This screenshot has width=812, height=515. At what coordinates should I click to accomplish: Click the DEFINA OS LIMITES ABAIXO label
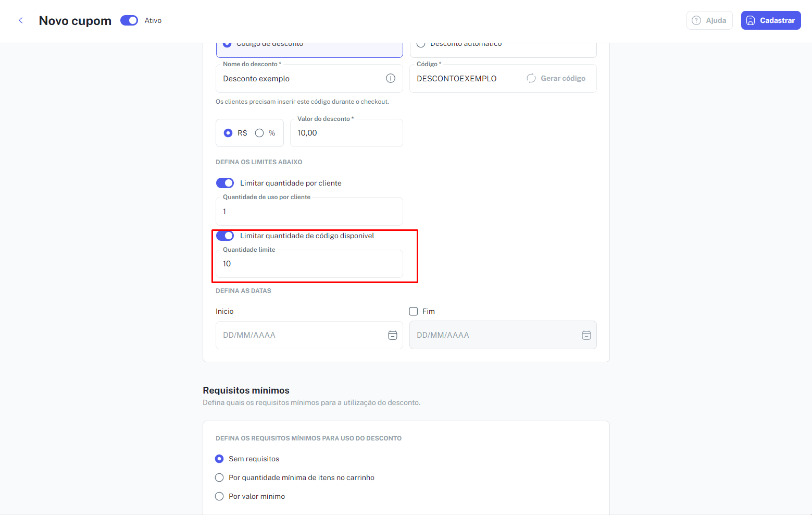tap(259, 162)
